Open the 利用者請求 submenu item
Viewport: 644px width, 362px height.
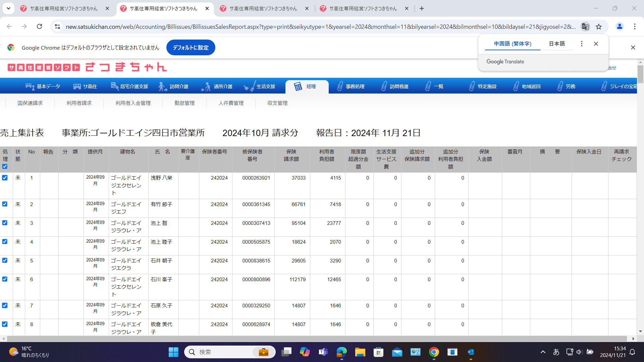(x=79, y=103)
